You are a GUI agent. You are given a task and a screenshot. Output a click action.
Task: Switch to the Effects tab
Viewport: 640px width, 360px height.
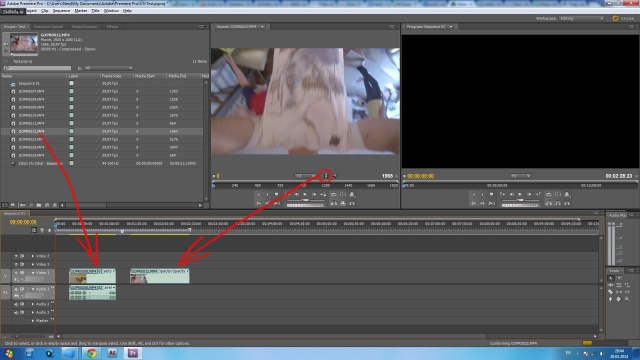pos(112,27)
